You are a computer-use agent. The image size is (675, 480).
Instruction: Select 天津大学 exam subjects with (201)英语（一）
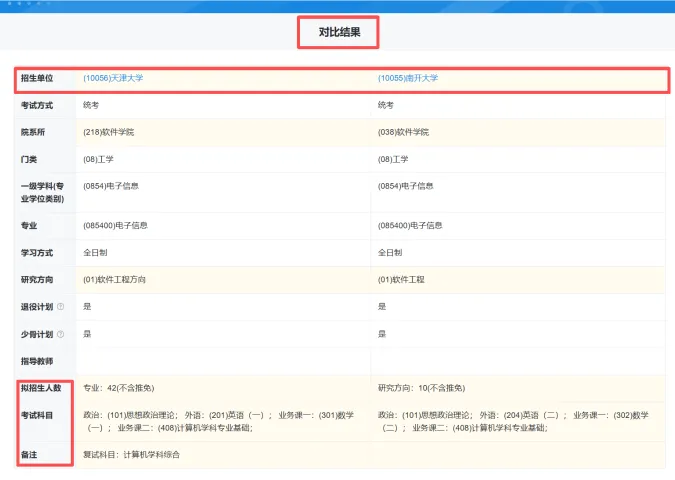pos(218,421)
